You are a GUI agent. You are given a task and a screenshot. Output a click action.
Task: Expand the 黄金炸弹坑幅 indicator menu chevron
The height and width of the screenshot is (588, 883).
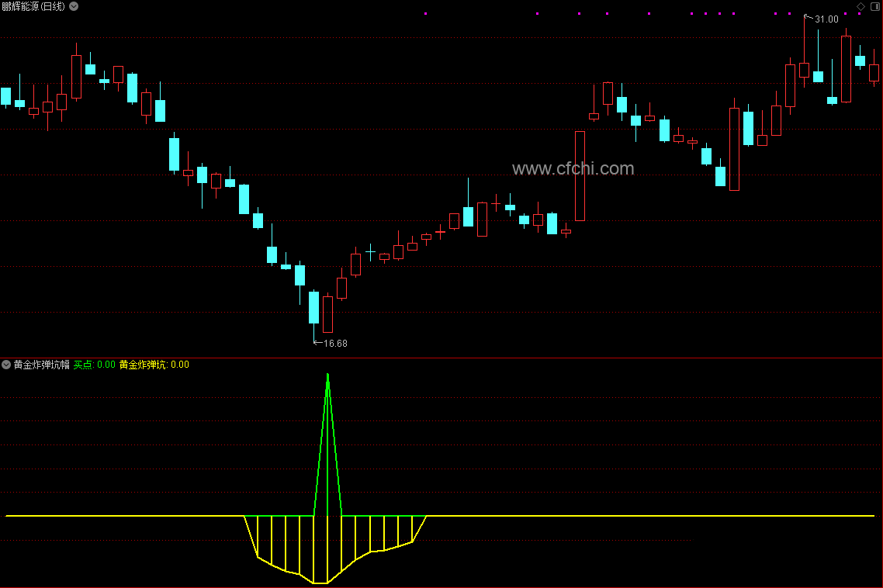click(x=6, y=365)
